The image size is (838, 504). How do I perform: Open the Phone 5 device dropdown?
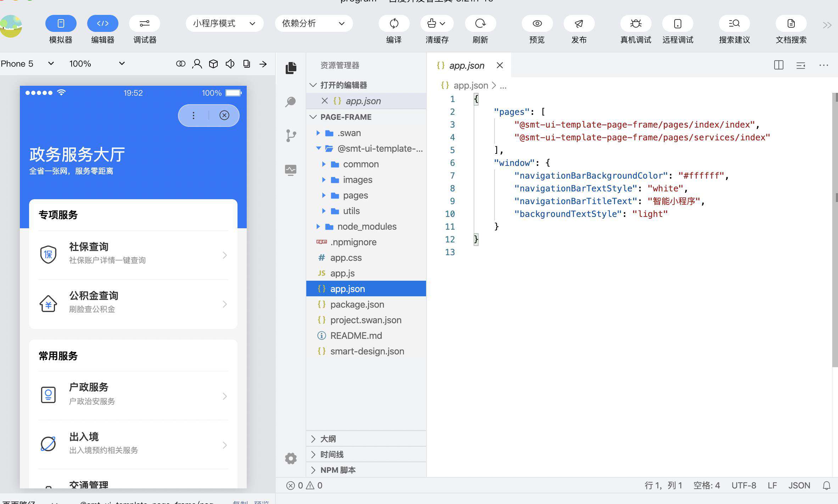coord(27,63)
